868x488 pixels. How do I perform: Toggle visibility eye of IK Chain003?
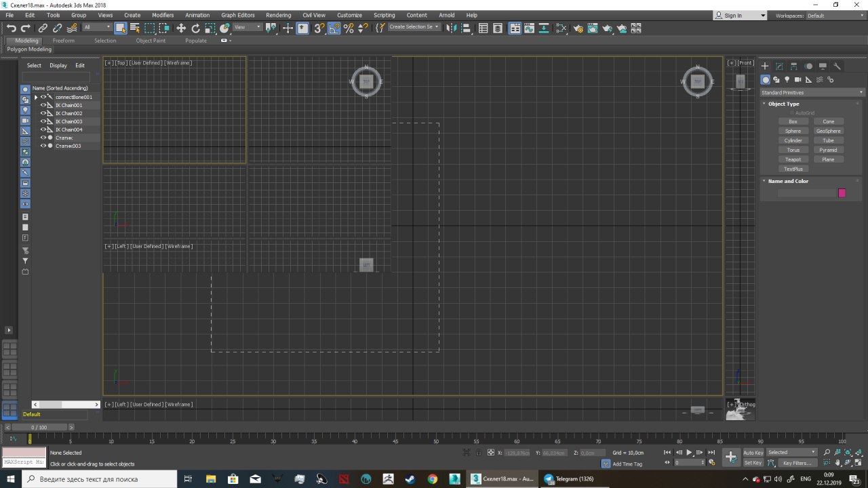(x=43, y=121)
